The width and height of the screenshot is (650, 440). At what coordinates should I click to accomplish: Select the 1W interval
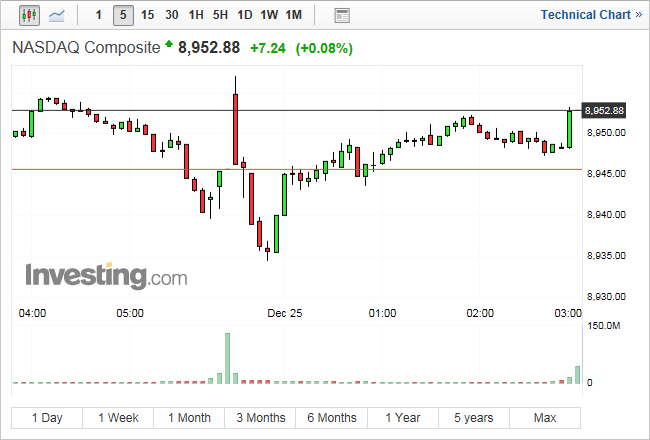269,15
